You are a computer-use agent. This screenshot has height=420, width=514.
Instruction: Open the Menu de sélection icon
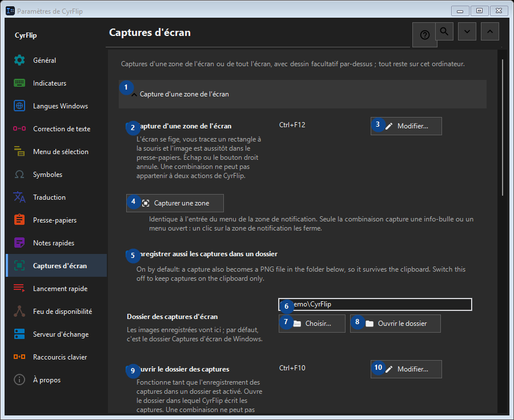(x=19, y=151)
